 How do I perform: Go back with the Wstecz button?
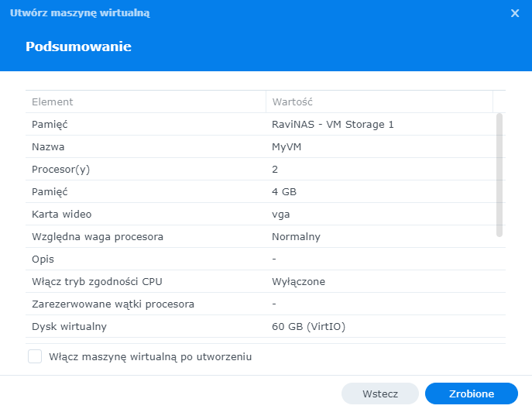click(x=380, y=394)
